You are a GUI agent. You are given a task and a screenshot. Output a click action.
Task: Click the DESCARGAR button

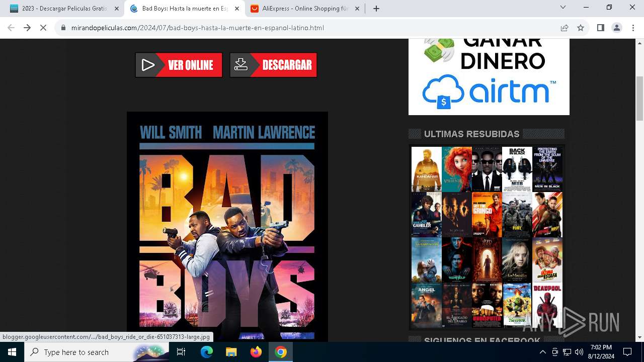click(273, 65)
